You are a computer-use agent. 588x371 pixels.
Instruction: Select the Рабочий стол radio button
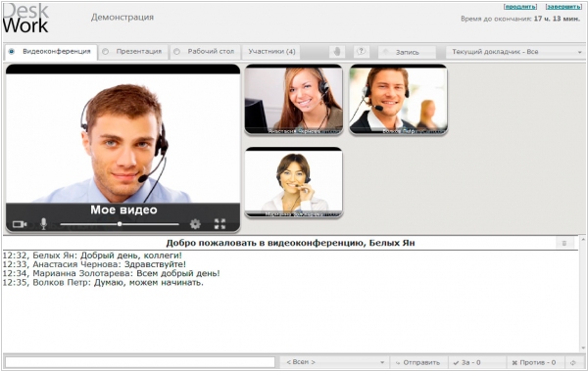click(x=177, y=52)
